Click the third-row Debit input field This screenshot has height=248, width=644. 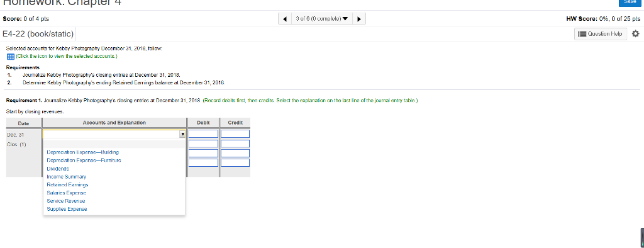pos(203,153)
